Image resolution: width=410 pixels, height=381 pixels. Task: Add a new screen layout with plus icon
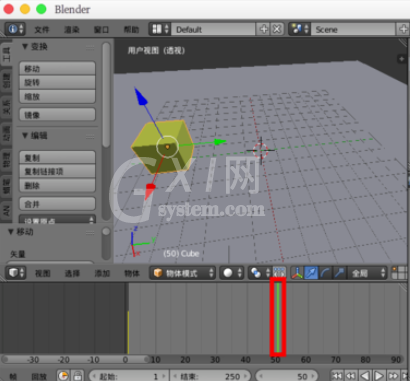(263, 29)
